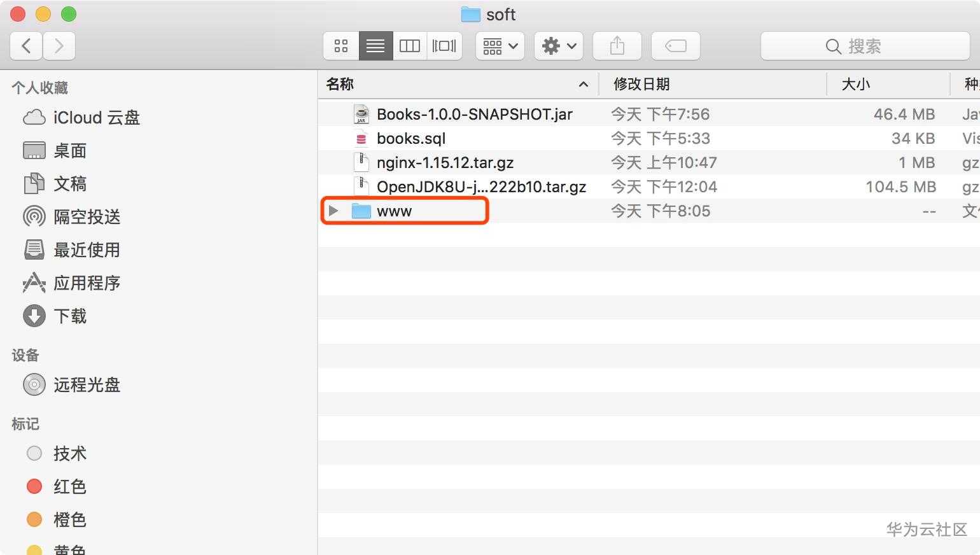Open the action gear menu
This screenshot has height=555, width=980.
point(559,46)
